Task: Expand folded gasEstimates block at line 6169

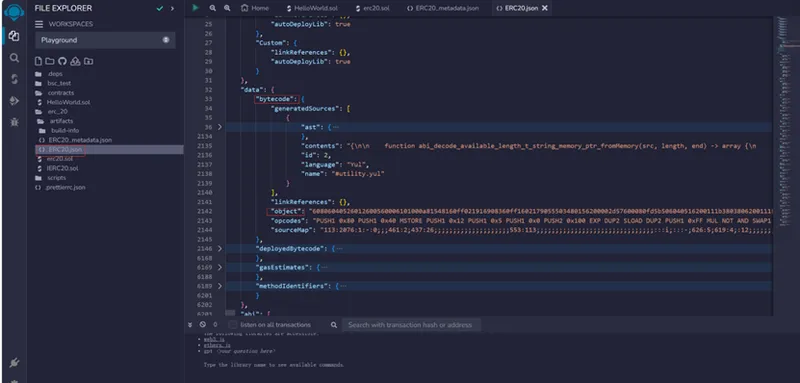Action: (x=220, y=267)
